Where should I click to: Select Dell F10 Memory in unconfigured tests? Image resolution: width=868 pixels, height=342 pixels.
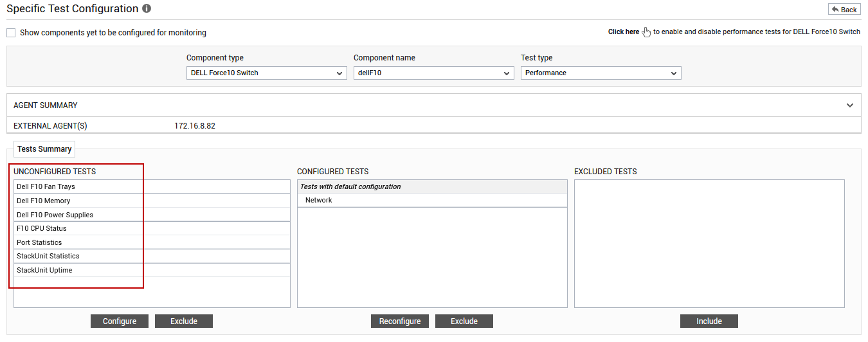[x=152, y=201]
